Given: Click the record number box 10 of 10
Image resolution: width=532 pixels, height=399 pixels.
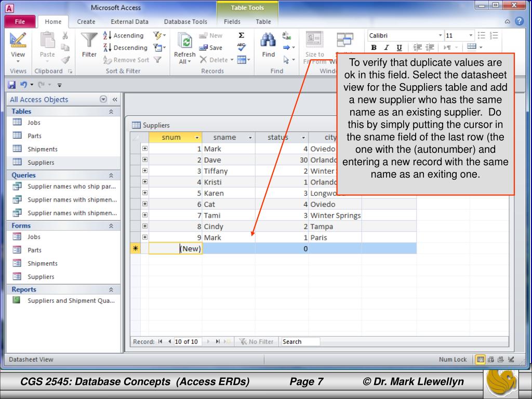Looking at the screenshot, I should (187, 342).
